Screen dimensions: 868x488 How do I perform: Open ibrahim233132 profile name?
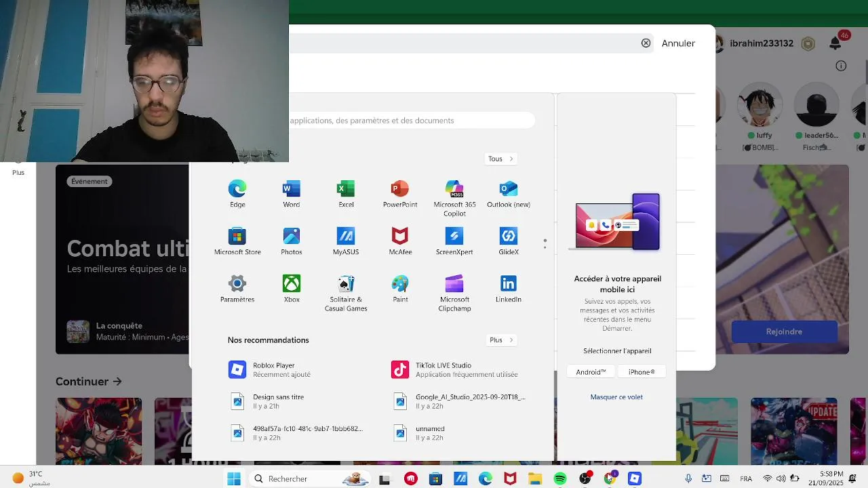762,43
